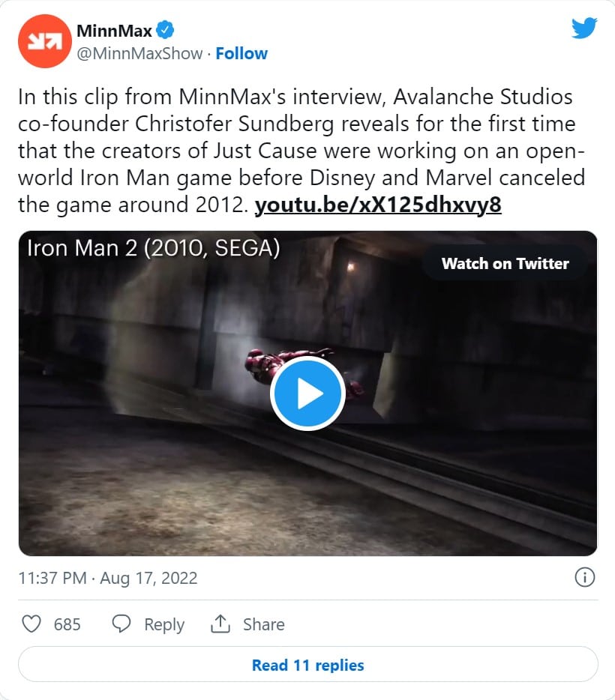Viewport: 615px width, 700px height.
Task: Click the share upload icon
Action: pos(220,624)
